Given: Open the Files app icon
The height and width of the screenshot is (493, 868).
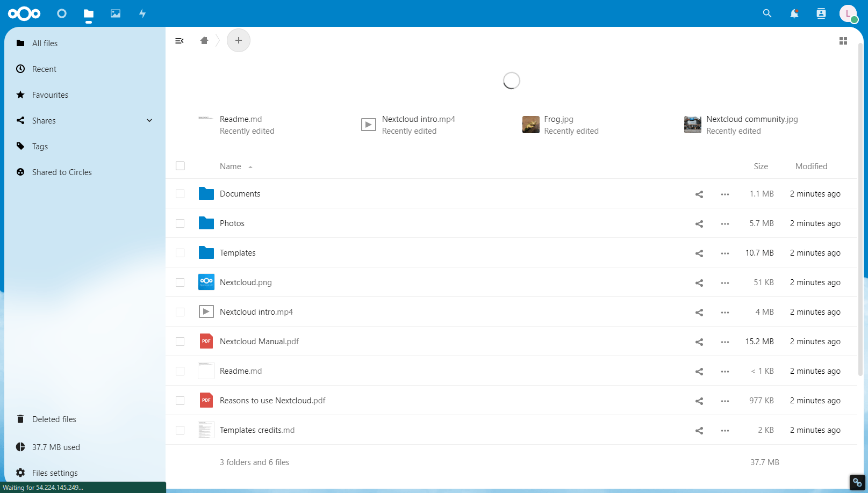Looking at the screenshot, I should [x=89, y=13].
